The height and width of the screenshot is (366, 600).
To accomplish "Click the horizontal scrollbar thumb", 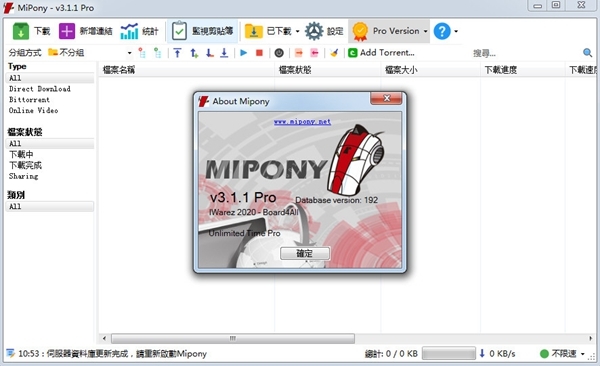I will coord(233,338).
